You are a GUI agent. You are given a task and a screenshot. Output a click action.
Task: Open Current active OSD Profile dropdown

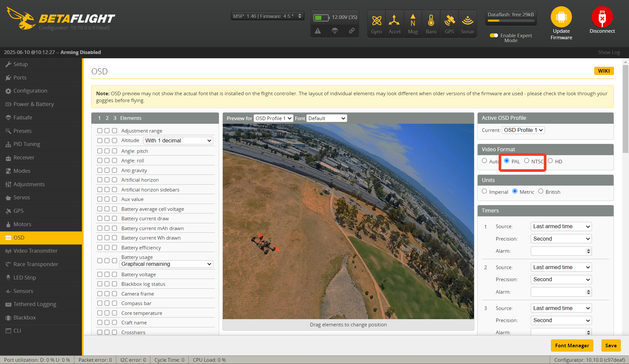pyautogui.click(x=523, y=130)
